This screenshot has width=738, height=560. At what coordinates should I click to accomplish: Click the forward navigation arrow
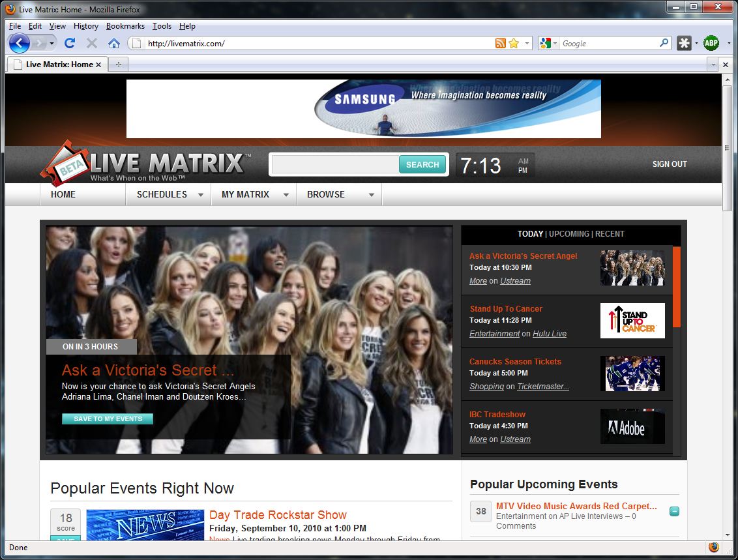pos(39,43)
